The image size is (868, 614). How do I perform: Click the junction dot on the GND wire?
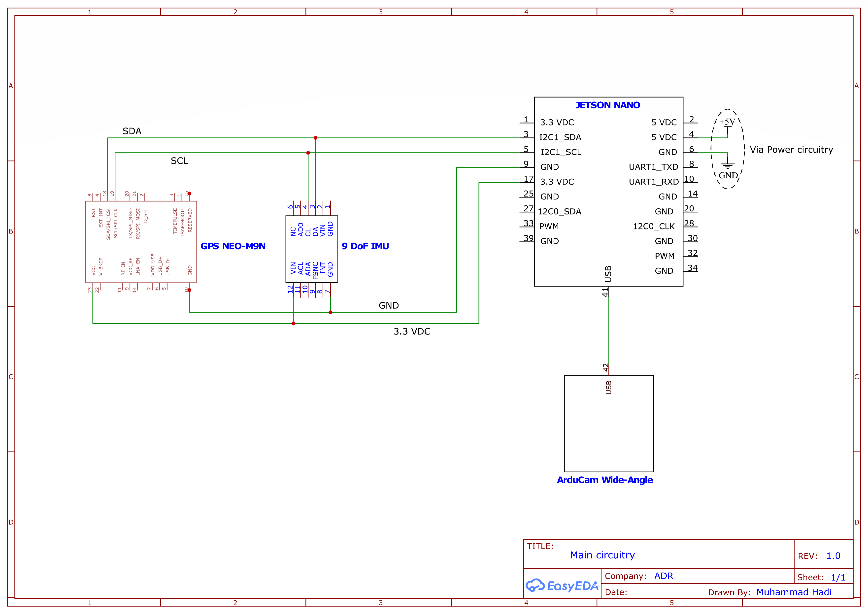[330, 312]
